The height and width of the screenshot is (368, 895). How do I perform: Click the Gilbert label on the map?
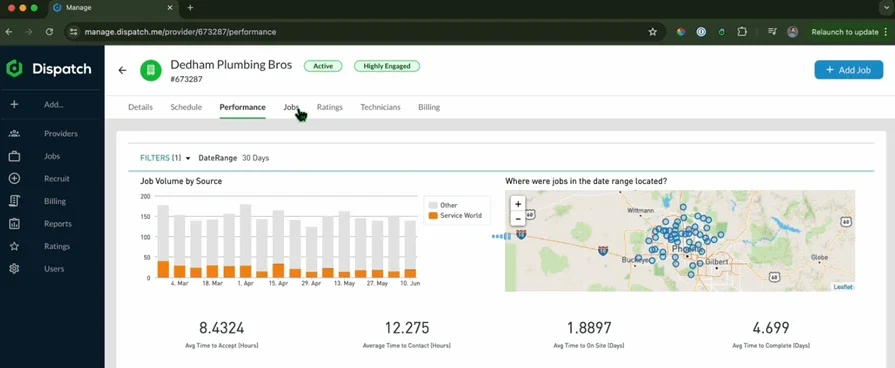716,261
